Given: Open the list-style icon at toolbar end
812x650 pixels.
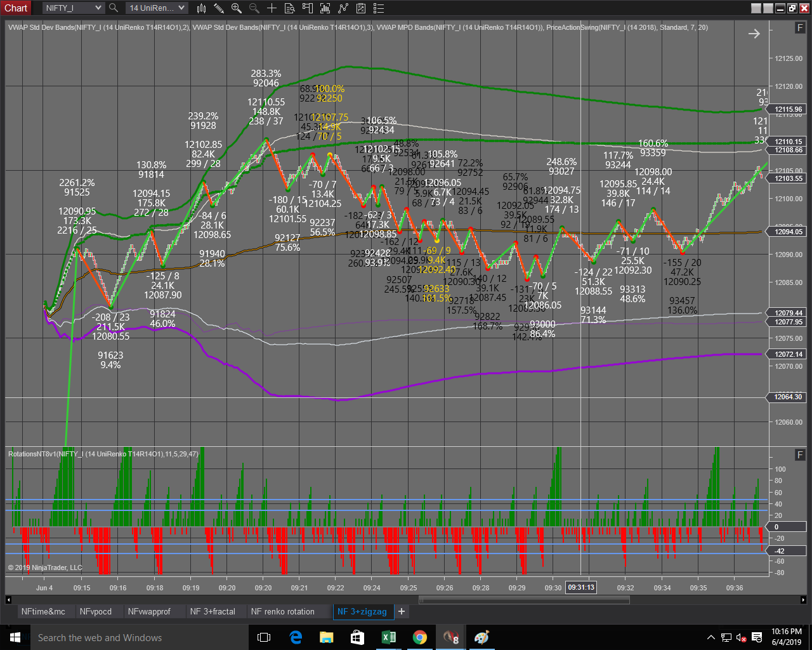Looking at the screenshot, I should [x=379, y=8].
